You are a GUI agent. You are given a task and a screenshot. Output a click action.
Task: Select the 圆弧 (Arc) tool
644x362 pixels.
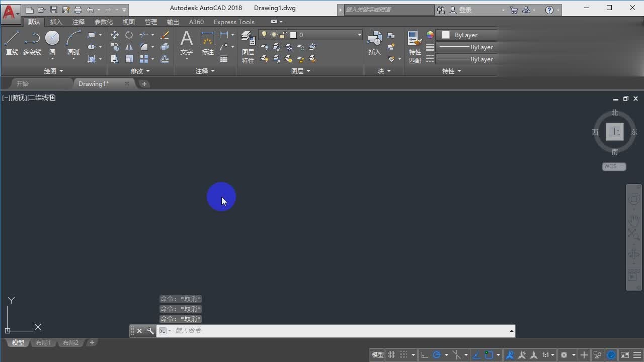pyautogui.click(x=73, y=43)
